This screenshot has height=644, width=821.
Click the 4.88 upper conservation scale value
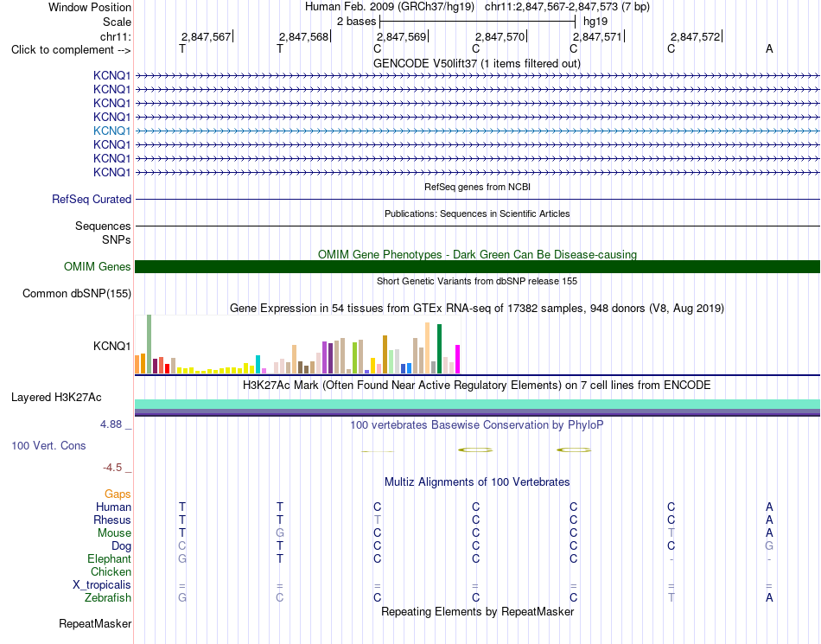[111, 424]
